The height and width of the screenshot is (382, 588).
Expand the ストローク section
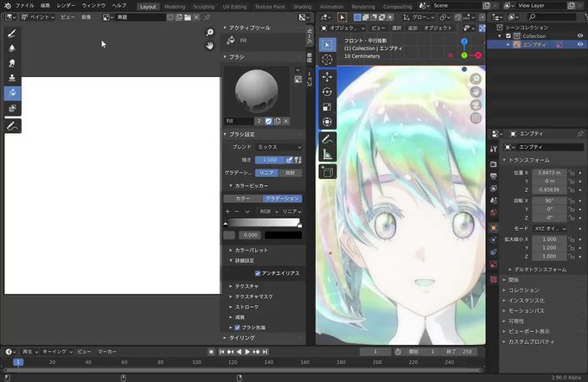click(x=246, y=307)
